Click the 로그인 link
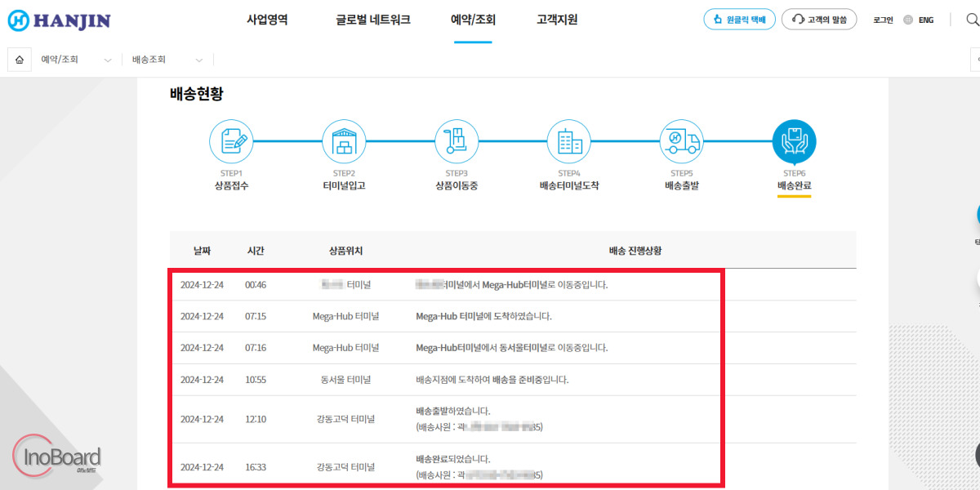Image resolution: width=980 pixels, height=490 pixels. [883, 20]
